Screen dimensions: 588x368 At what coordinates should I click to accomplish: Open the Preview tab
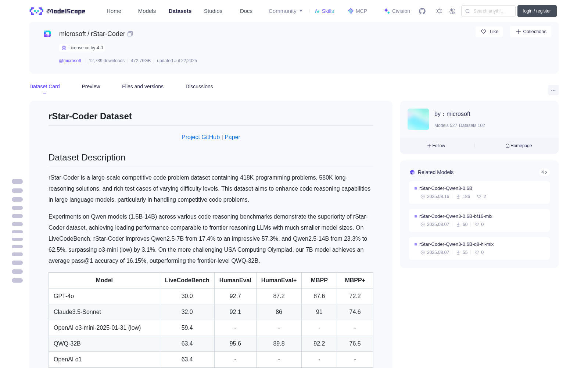(91, 86)
